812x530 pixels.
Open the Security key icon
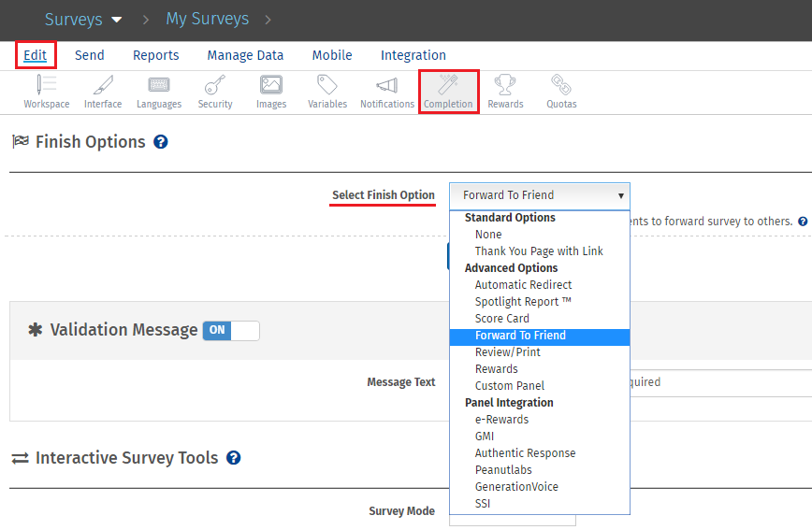coord(215,86)
